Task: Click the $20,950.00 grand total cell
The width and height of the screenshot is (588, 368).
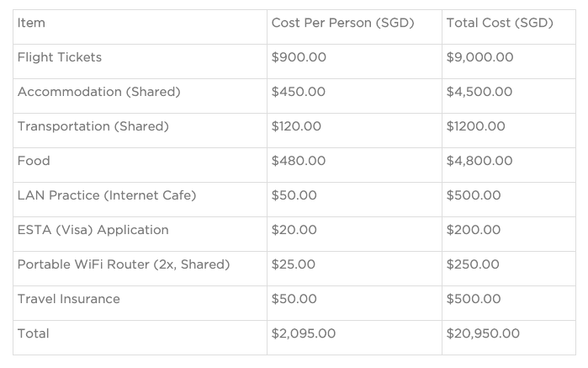Action: point(483,333)
